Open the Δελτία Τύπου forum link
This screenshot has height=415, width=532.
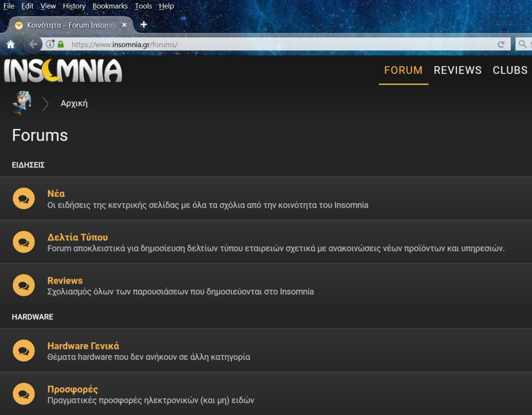[78, 237]
